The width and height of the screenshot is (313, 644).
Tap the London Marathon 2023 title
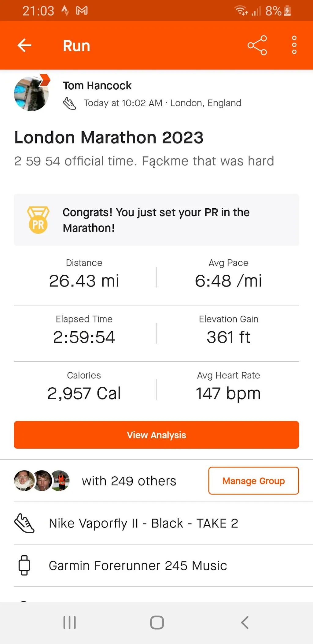click(109, 137)
